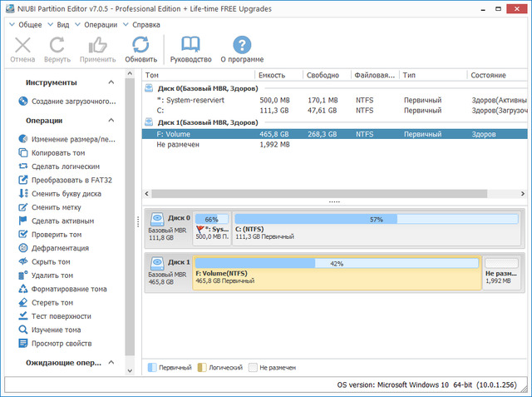Collapse the Операции section chevron
Screen dimensions: 532x397
click(110, 120)
